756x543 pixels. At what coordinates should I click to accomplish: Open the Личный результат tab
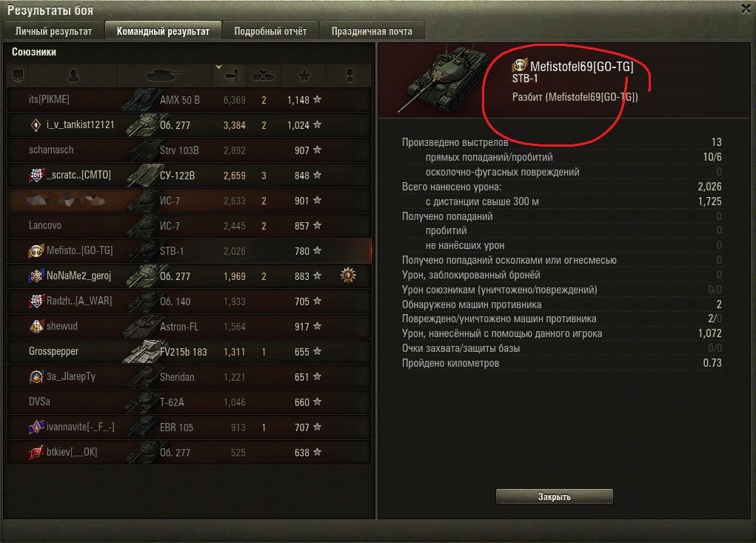click(x=53, y=31)
